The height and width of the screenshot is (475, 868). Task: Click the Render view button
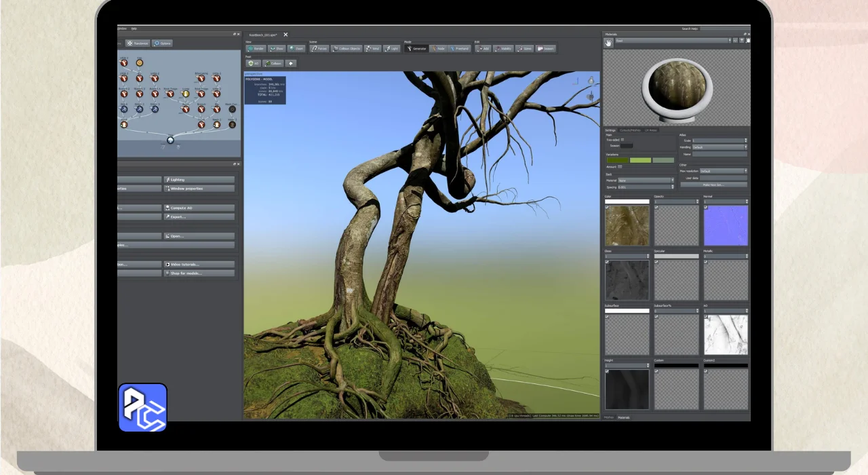click(x=256, y=48)
